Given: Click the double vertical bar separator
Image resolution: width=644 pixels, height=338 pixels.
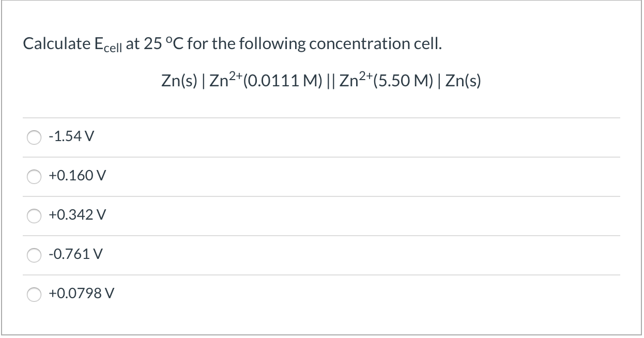Looking at the screenshot, I should pos(331,81).
